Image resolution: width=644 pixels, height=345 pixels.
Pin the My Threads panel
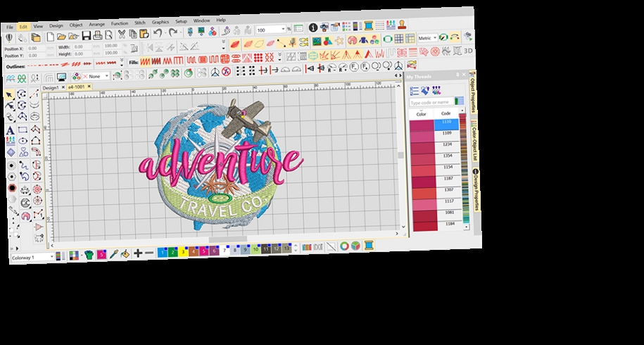(x=457, y=75)
